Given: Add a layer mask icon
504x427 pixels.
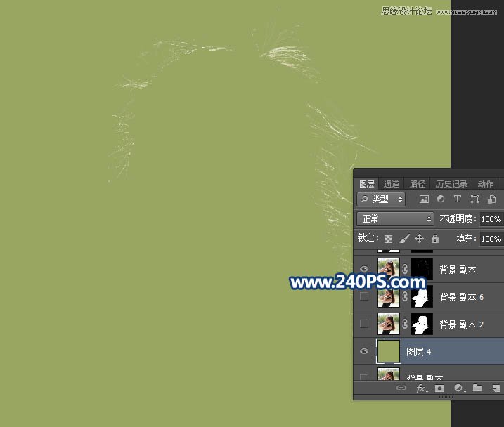Looking at the screenshot, I should (439, 388).
